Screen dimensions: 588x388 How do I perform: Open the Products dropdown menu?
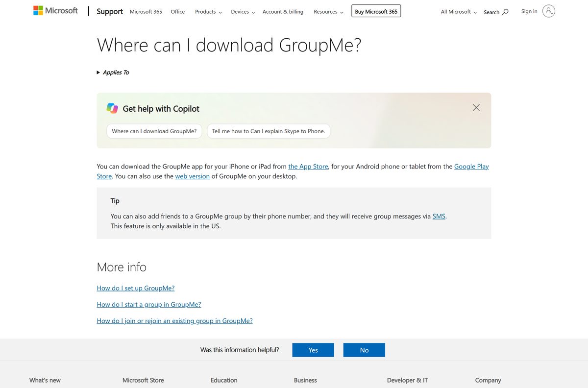208,12
